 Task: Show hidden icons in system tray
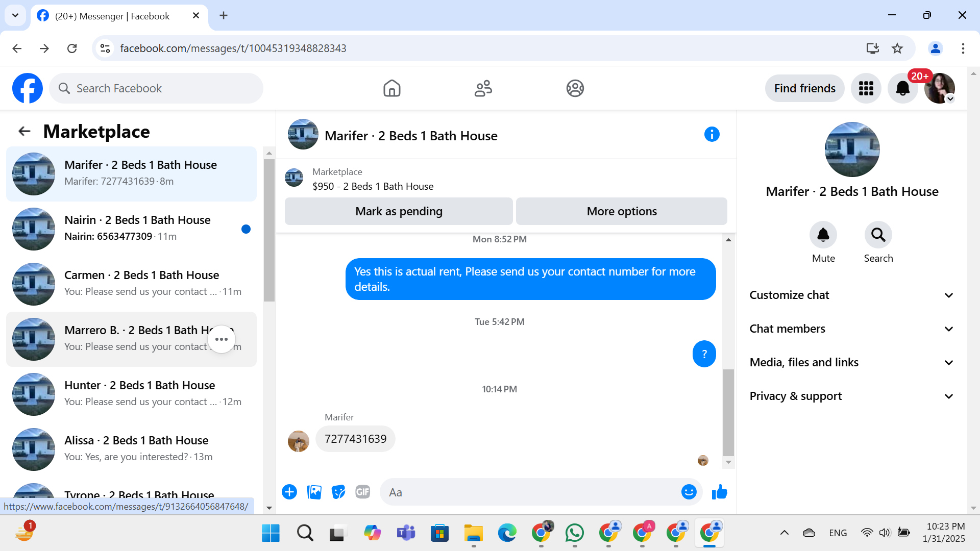(785, 533)
